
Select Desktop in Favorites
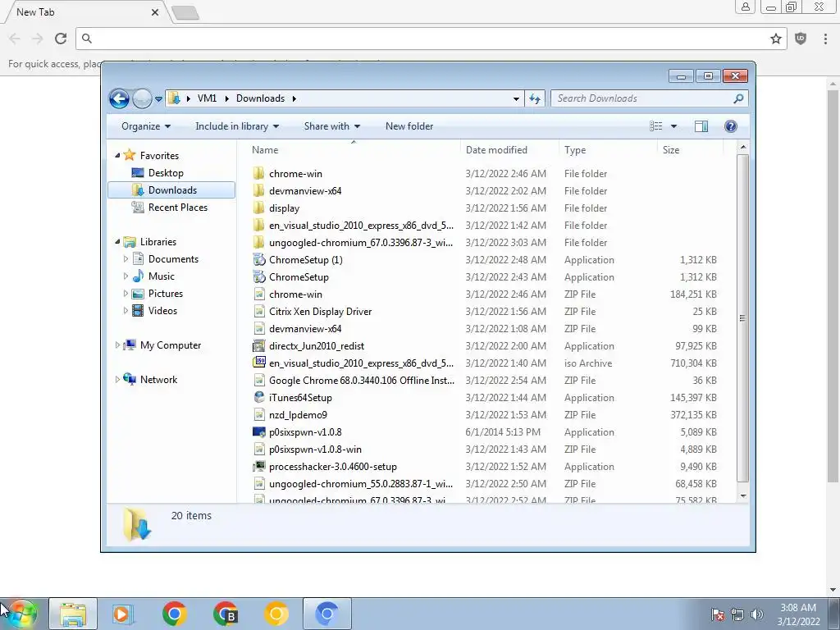166,173
